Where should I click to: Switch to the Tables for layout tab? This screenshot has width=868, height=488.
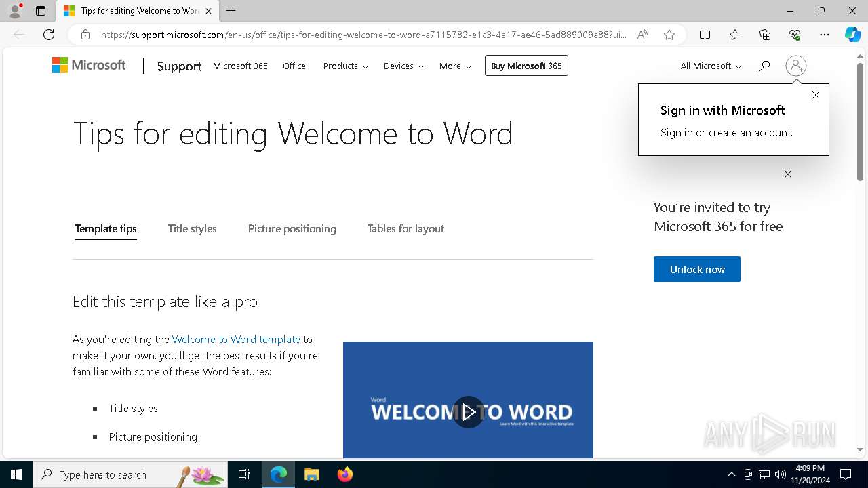tap(406, 229)
